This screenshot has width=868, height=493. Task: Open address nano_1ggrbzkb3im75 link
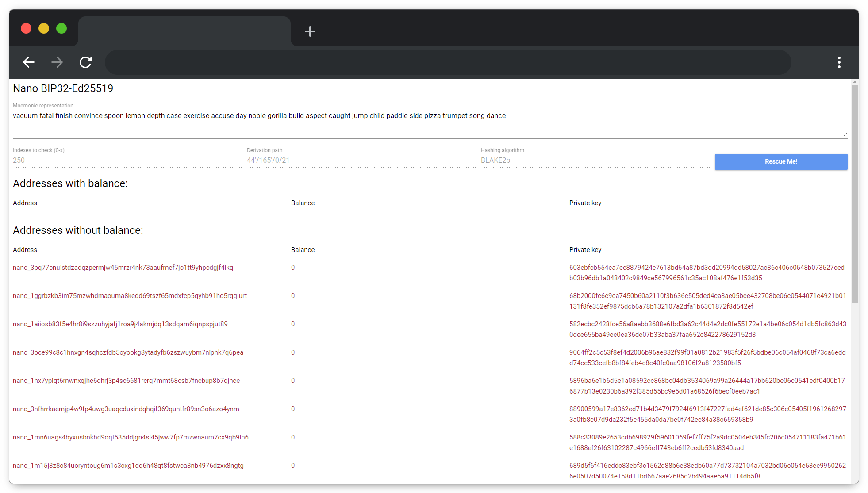point(130,296)
